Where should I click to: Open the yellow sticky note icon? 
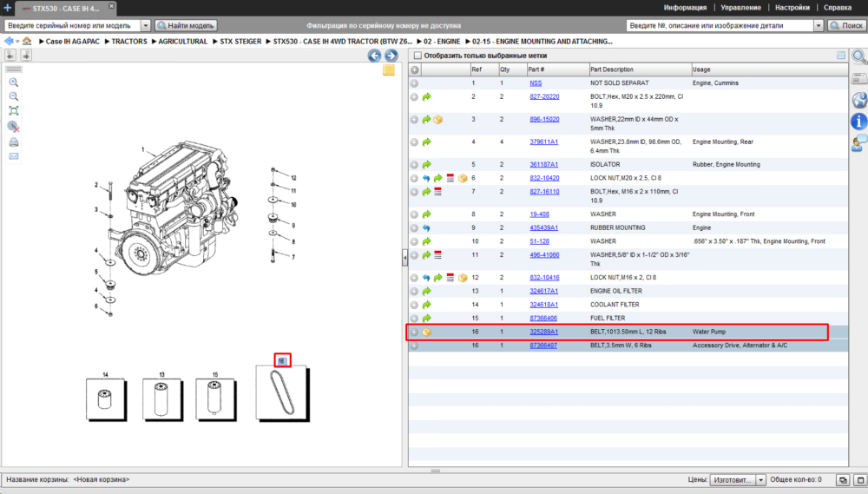tap(389, 69)
